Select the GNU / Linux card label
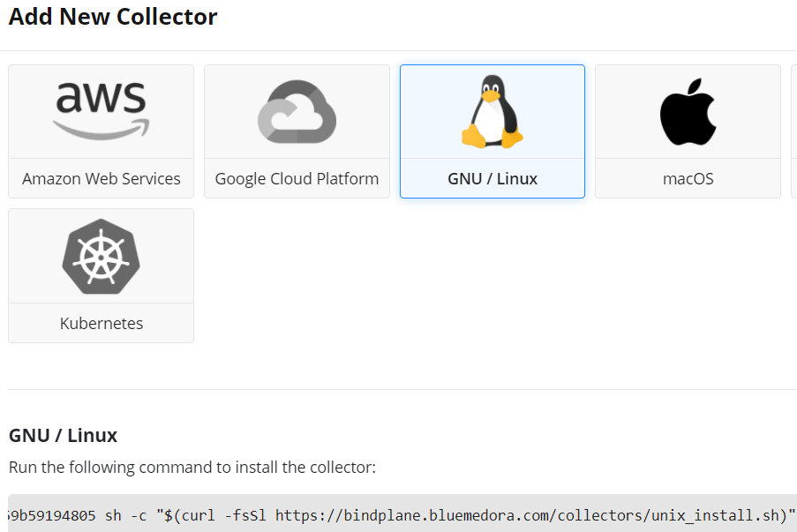This screenshot has width=797, height=532. pos(492,179)
